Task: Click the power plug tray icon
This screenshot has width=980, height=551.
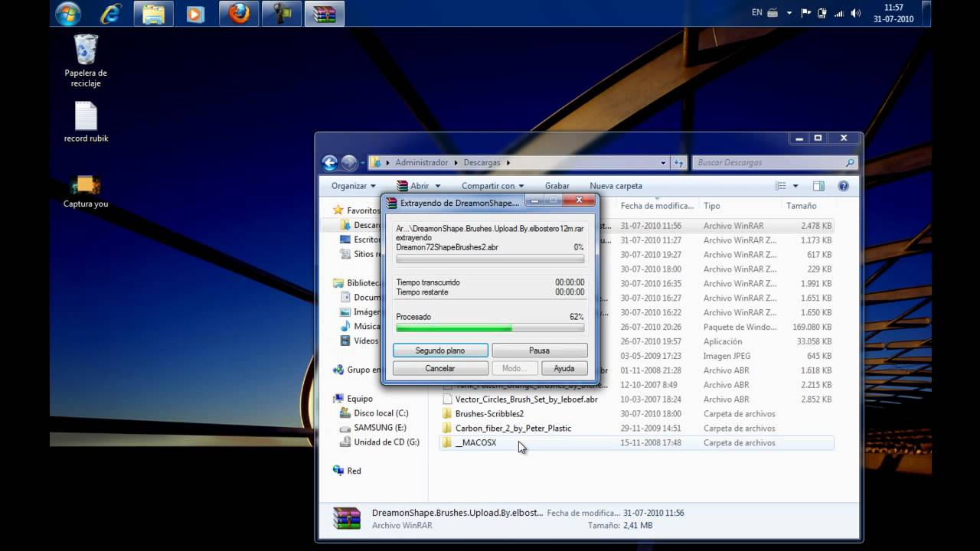Action: coord(822,13)
